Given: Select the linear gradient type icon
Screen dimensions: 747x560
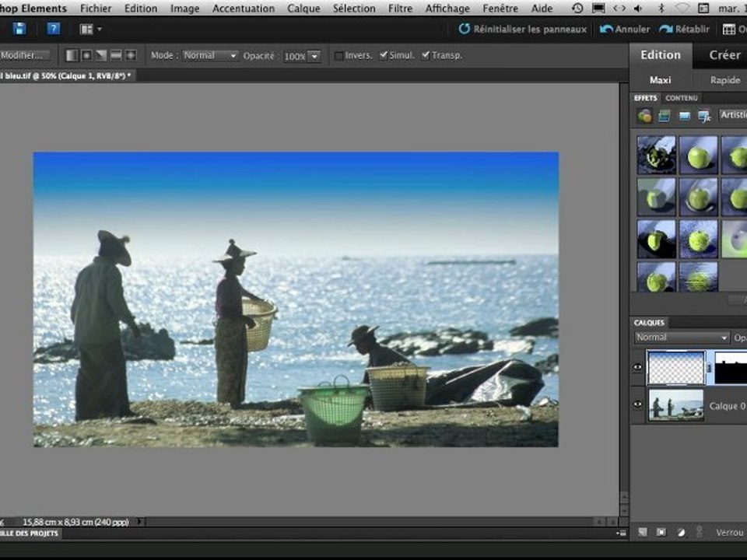Looking at the screenshot, I should [72, 55].
